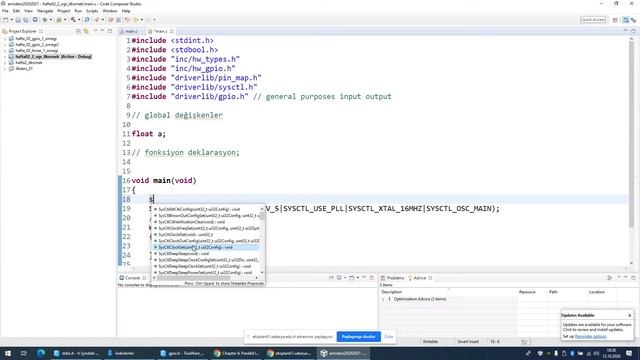640x360 pixels.
Task: Click the autocomplete list vertical scrollbar
Action: point(262,241)
